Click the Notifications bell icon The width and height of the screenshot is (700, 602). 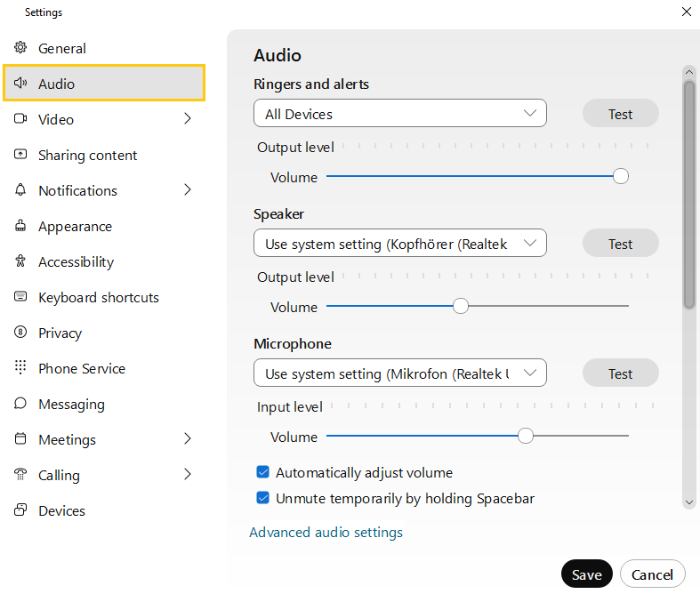pos(20,190)
